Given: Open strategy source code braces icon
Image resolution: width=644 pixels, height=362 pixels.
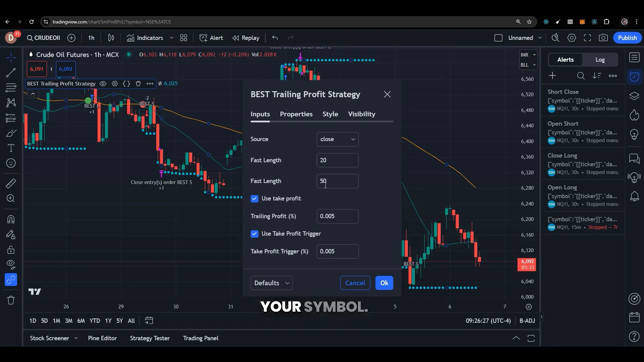Looking at the screenshot, I should pos(126,84).
